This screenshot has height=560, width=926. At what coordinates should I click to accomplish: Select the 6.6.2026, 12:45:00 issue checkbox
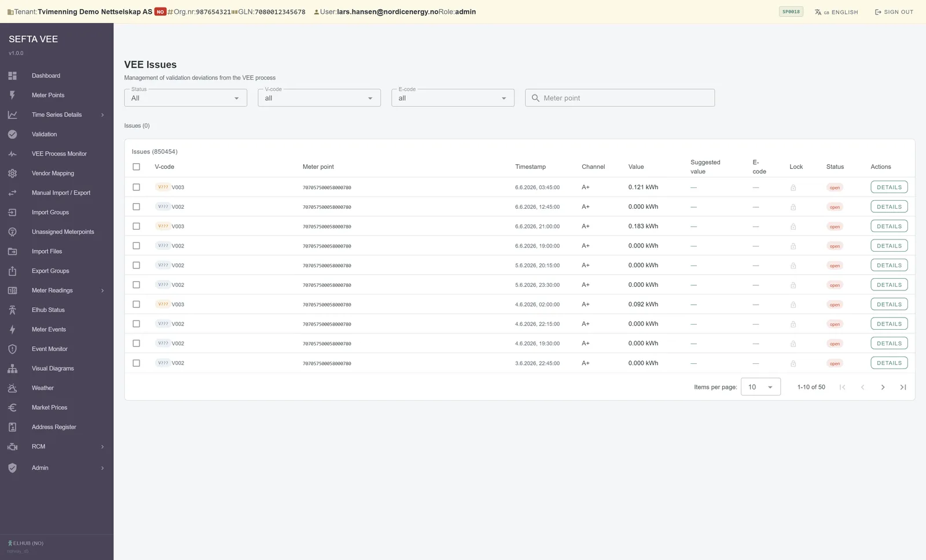coord(137,207)
